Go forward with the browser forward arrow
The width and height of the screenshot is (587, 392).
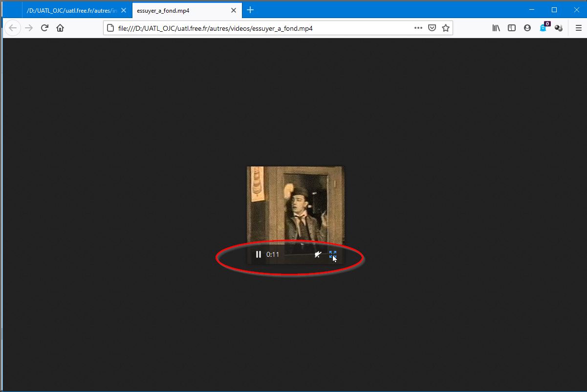point(29,28)
